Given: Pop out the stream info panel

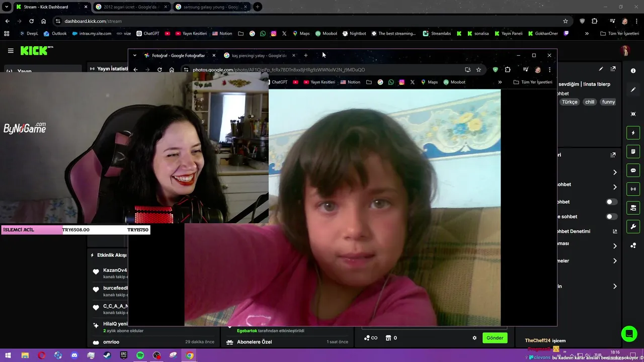Looking at the screenshot, I should tap(613, 69).
